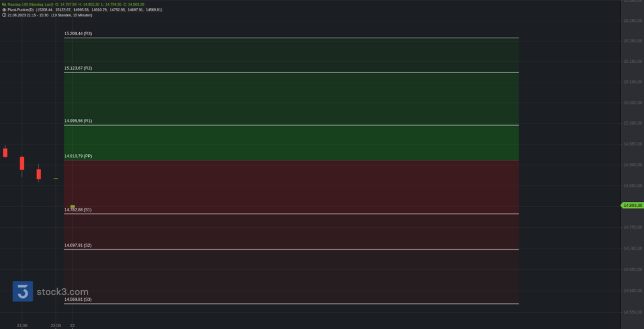Image resolution: width=644 pixels, height=329 pixels.
Task: Select the S2 support label 14.697,91
Action: click(78, 245)
